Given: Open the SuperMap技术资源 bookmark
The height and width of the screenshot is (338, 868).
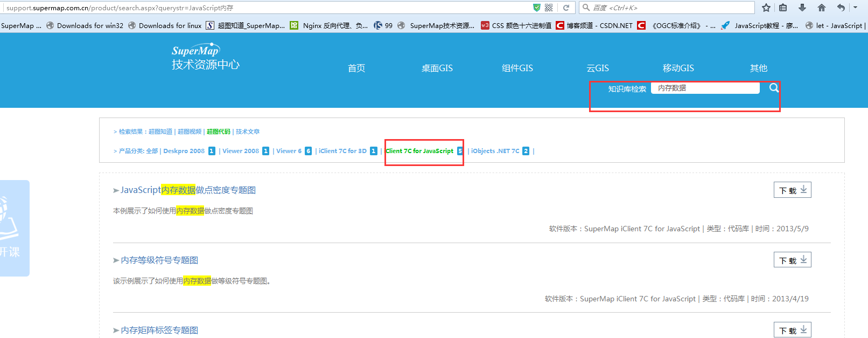Looking at the screenshot, I should [x=436, y=25].
